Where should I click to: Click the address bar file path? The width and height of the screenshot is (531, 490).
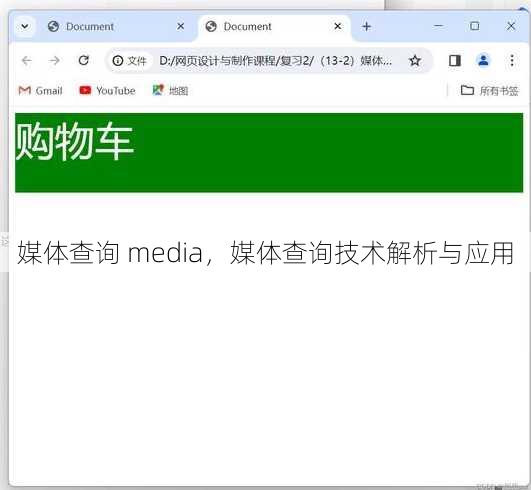[x=275, y=61]
